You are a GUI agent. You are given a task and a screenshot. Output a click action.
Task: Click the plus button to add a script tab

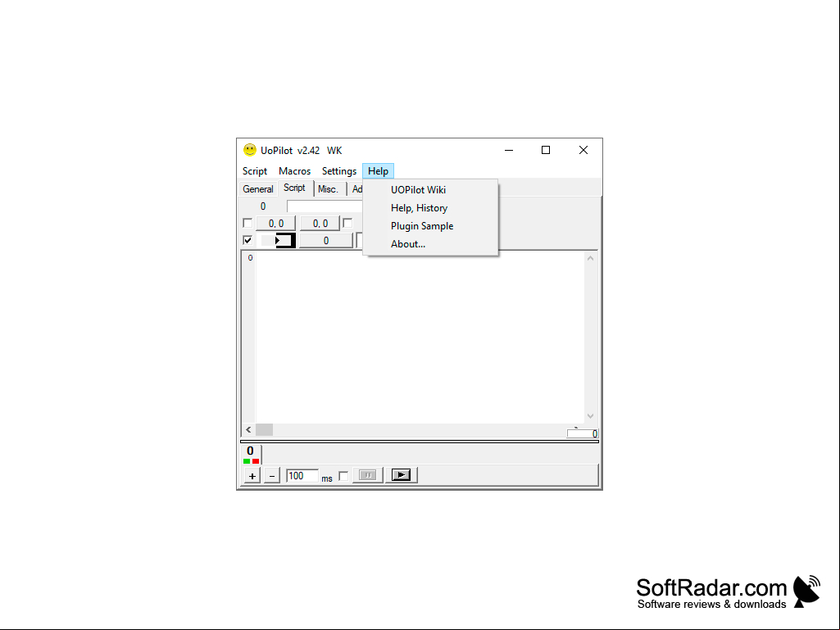252,476
